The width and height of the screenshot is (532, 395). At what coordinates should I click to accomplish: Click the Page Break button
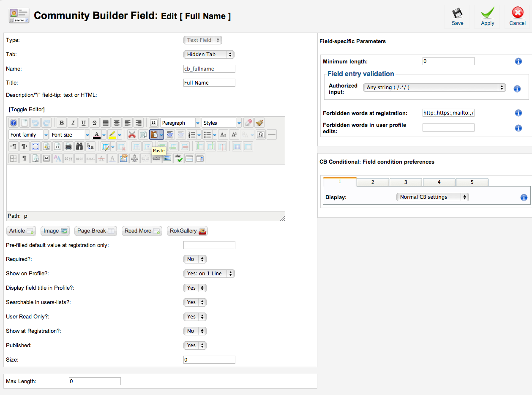(x=95, y=231)
